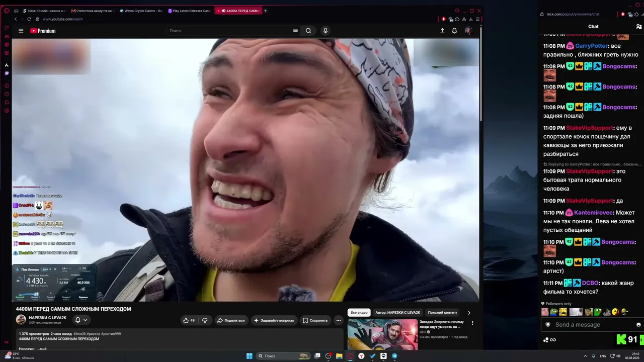Dislike the video
This screenshot has height=362, width=644.
[x=205, y=320]
